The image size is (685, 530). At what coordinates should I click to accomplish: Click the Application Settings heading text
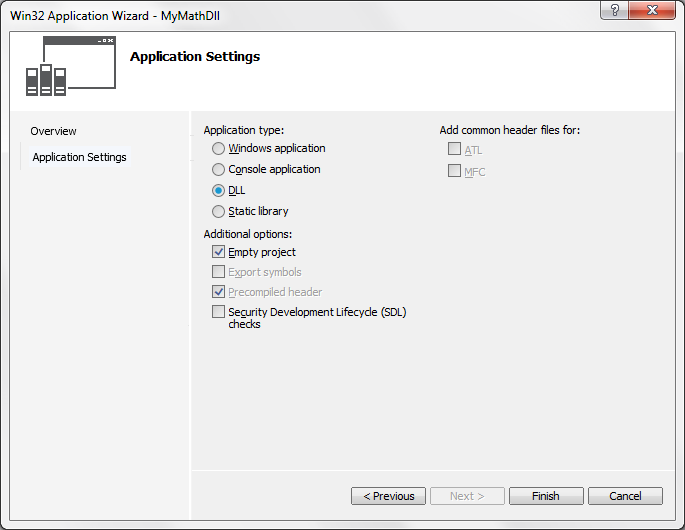tap(195, 57)
